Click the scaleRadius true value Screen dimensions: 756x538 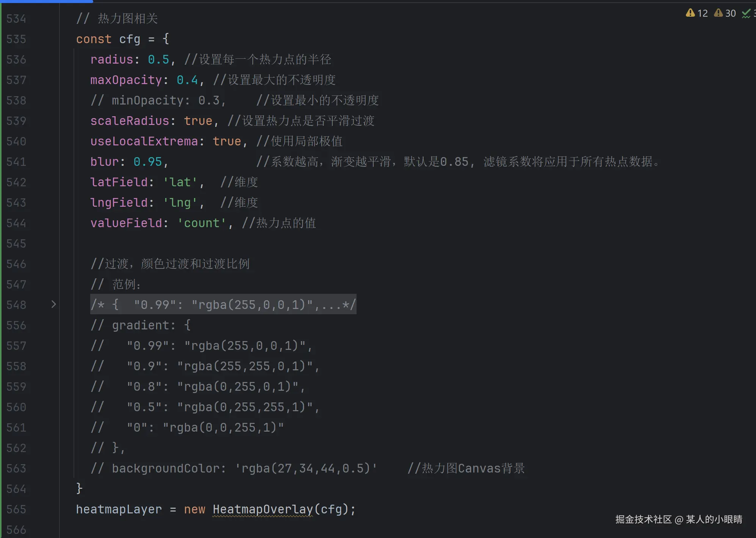[x=198, y=121]
